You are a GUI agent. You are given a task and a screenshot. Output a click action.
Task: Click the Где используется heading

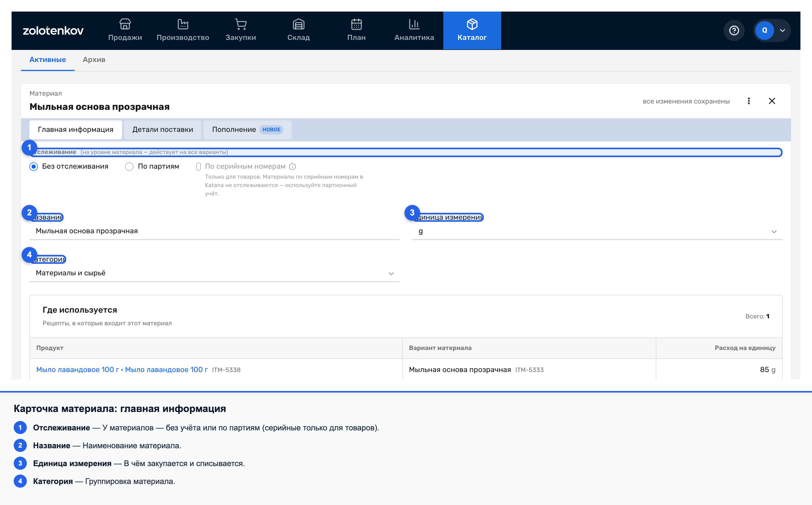pyautogui.click(x=80, y=310)
